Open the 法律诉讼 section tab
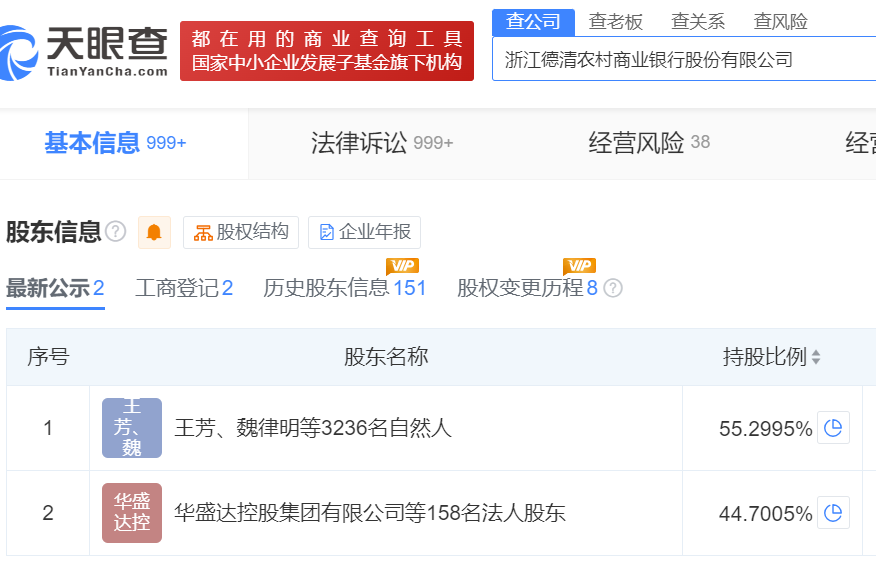The image size is (876, 564). [x=382, y=143]
